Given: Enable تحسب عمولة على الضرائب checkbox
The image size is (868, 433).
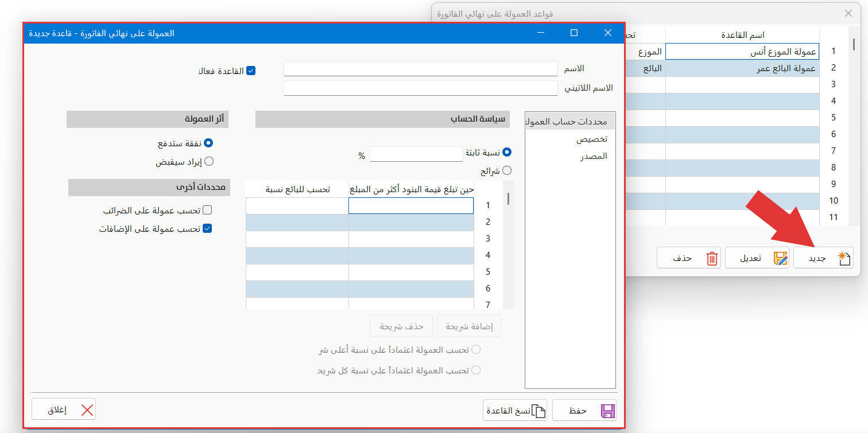Looking at the screenshot, I should 208,210.
